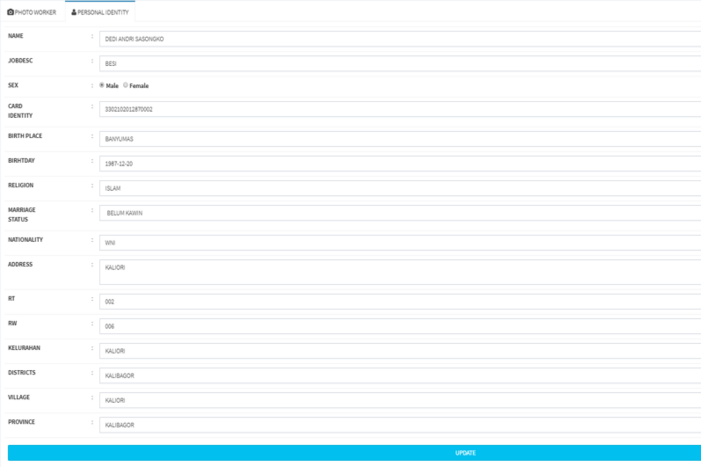Screen dimensions: 701x467
Task: Select the Male radio button
Action: [x=102, y=85]
